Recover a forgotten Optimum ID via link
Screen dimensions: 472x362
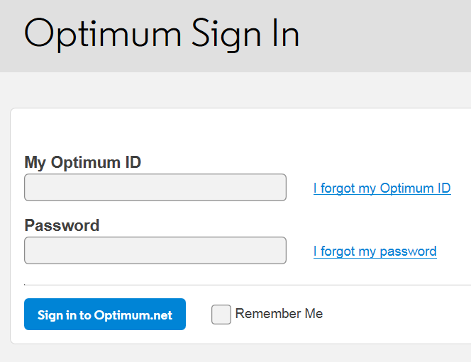(x=382, y=188)
